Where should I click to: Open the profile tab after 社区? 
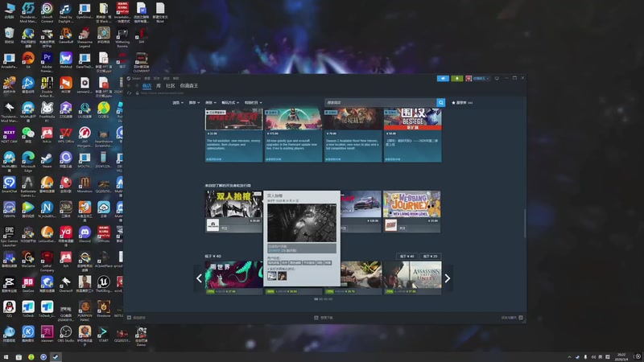(x=189, y=86)
